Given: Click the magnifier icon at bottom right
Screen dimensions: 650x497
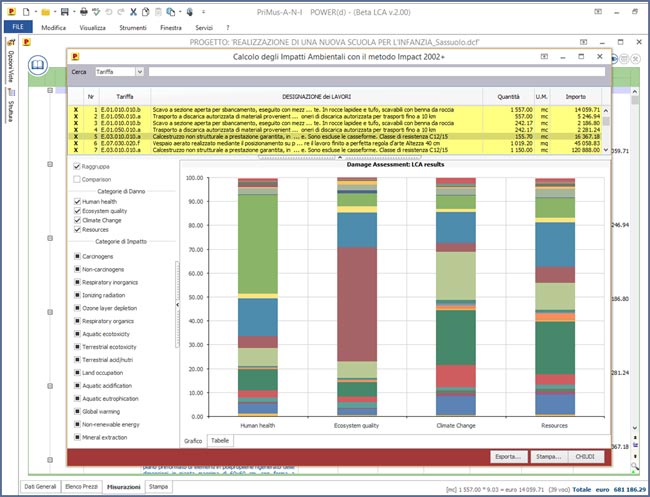Looking at the screenshot, I should point(635,466).
